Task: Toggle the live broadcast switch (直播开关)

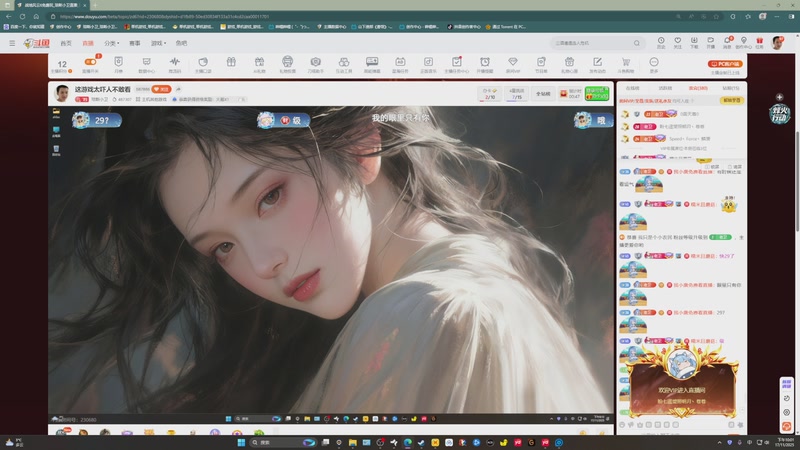Action: pos(91,63)
